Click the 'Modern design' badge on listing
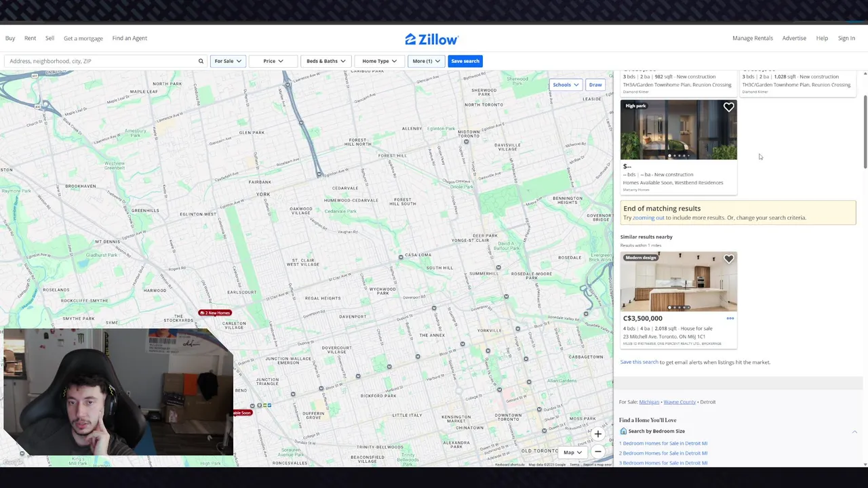 (x=641, y=258)
